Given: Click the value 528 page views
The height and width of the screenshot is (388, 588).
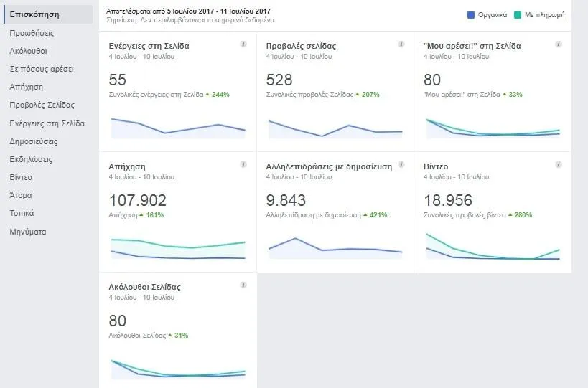Looking at the screenshot, I should coord(279,80).
